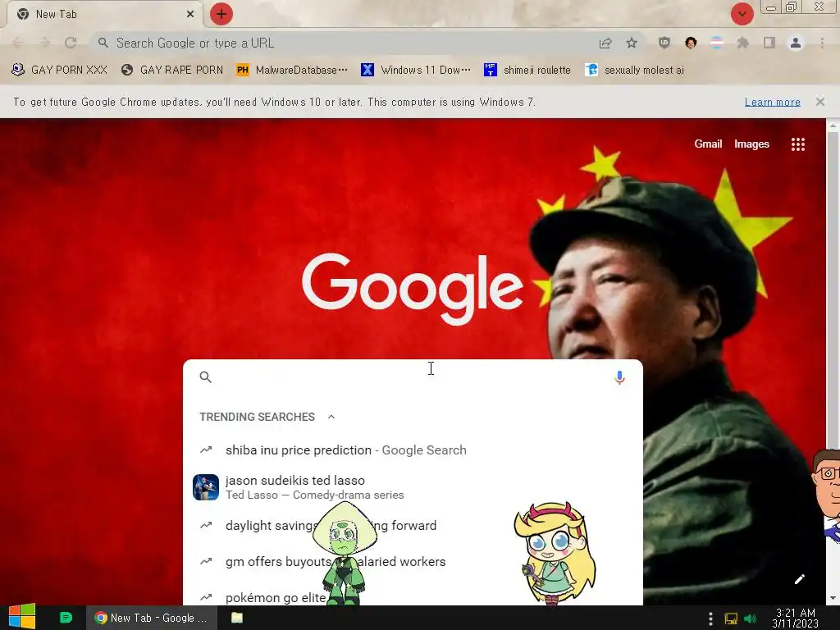Reload the current page
This screenshot has width=840, height=630.
click(71, 43)
